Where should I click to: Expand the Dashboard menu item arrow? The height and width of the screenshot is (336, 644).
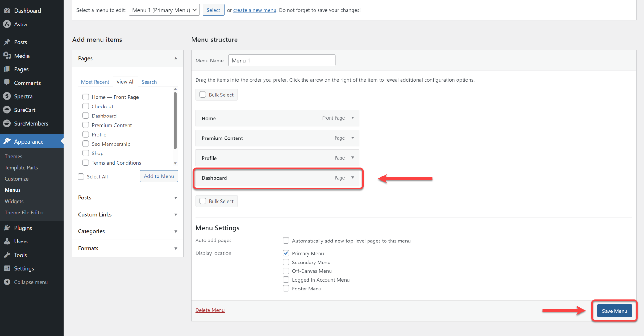(353, 178)
